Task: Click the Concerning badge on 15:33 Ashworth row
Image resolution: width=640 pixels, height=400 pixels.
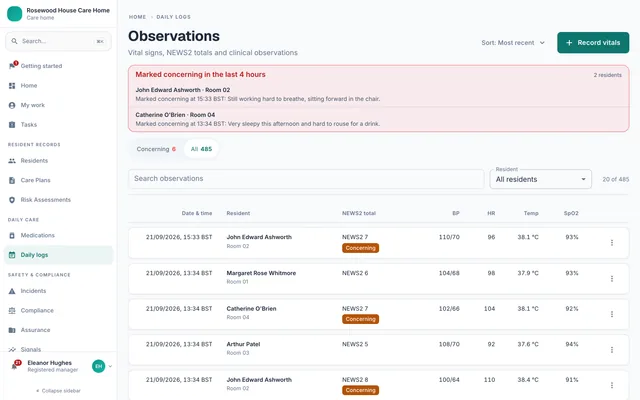Action: tap(360, 248)
